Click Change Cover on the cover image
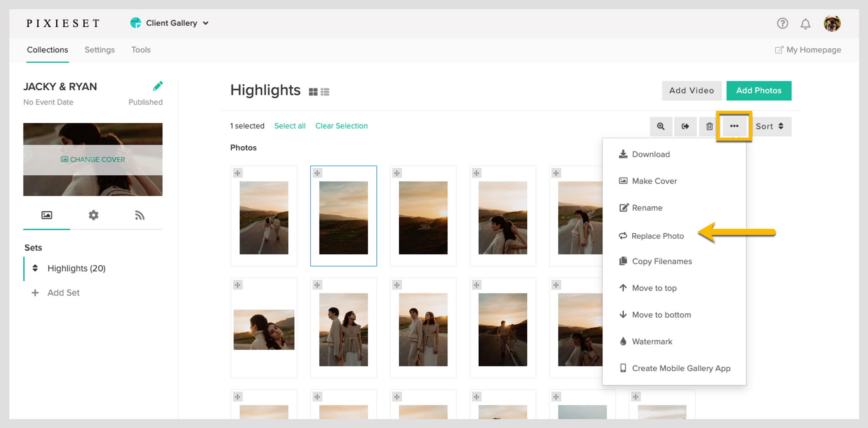 coord(93,160)
